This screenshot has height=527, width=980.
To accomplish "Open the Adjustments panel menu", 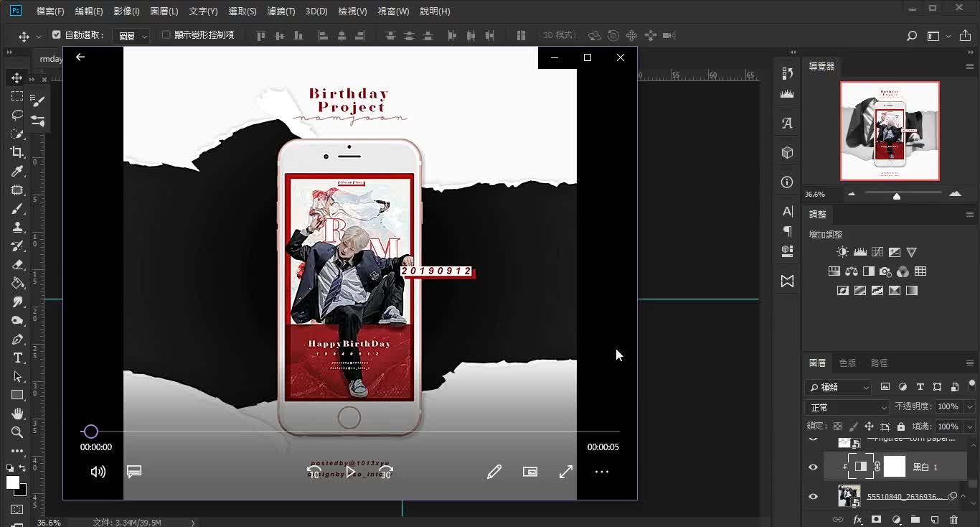I will (969, 214).
